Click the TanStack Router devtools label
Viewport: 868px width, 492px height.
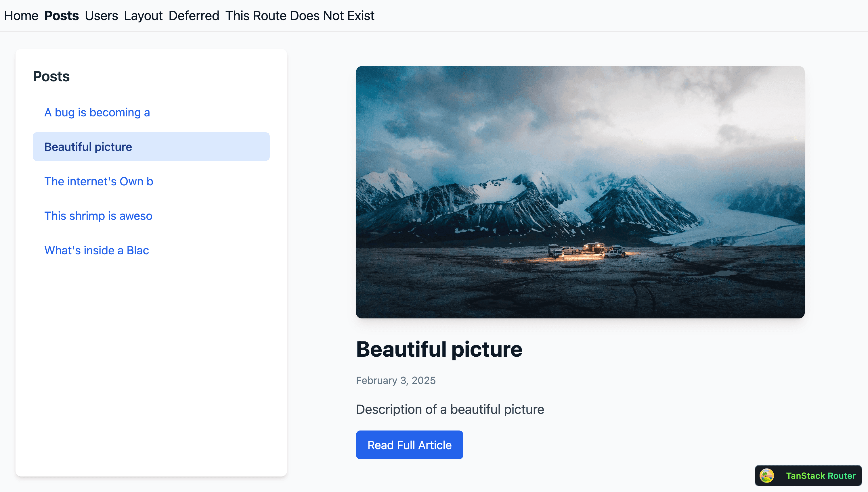[x=821, y=475]
